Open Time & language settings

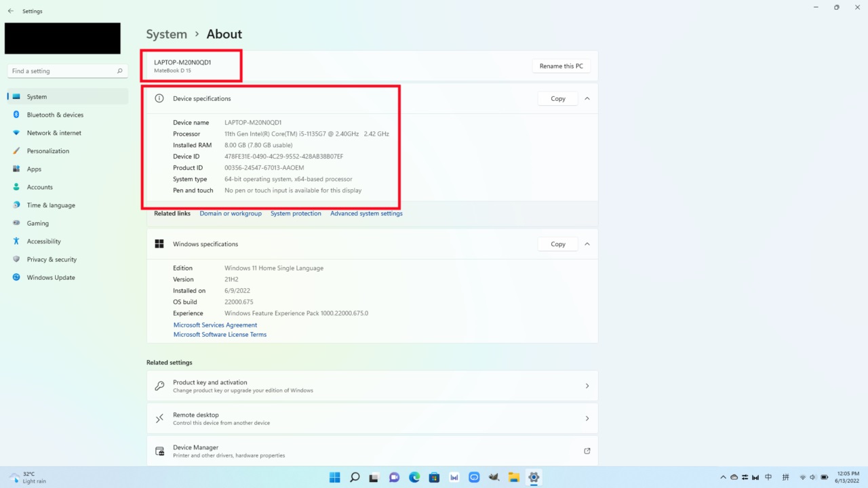pos(67,205)
